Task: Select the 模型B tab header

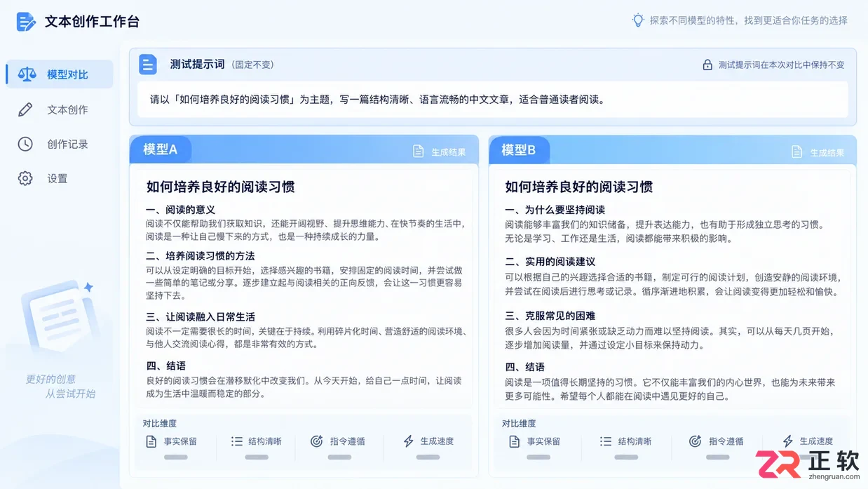Action: (519, 149)
